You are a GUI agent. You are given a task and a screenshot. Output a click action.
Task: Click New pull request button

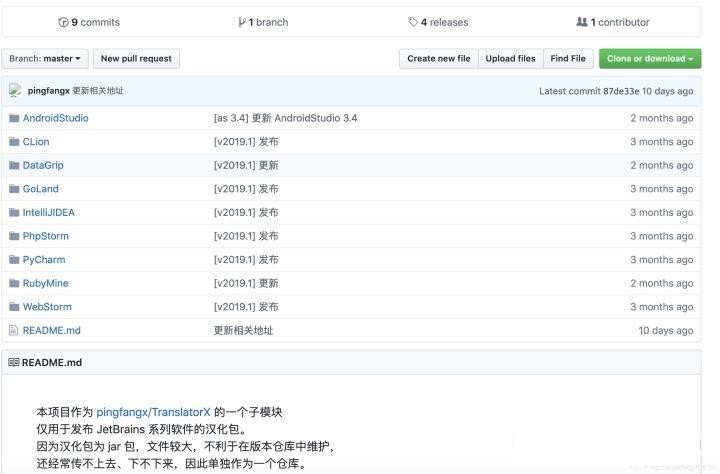(x=136, y=59)
